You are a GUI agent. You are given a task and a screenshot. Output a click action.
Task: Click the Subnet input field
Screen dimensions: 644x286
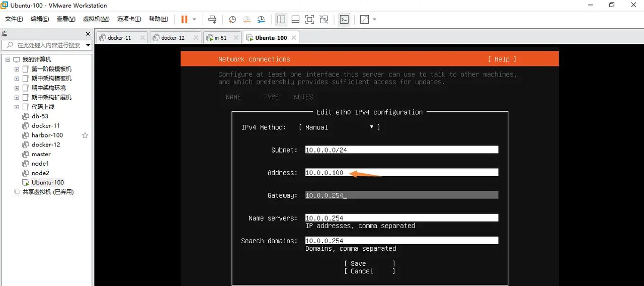(x=401, y=150)
